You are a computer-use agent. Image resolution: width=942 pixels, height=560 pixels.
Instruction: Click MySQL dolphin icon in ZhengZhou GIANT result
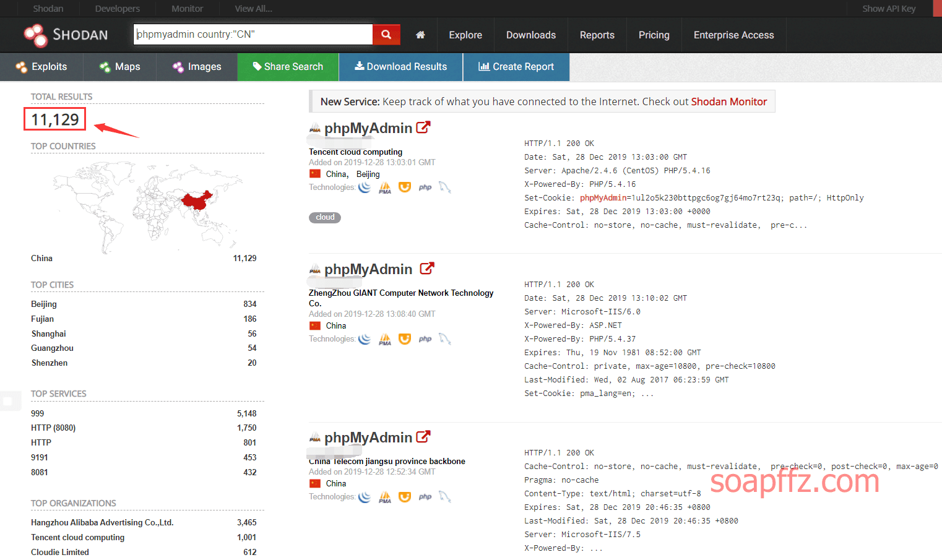click(445, 338)
